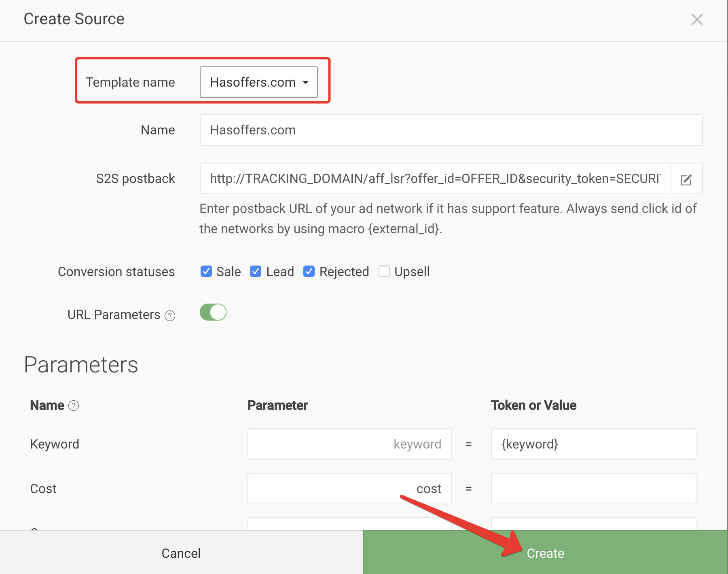Select the Keyword parameter field
The height and width of the screenshot is (574, 728).
pyautogui.click(x=349, y=444)
